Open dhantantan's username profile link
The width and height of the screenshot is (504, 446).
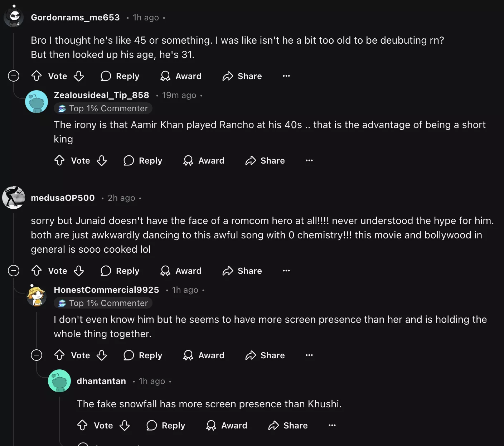point(101,381)
